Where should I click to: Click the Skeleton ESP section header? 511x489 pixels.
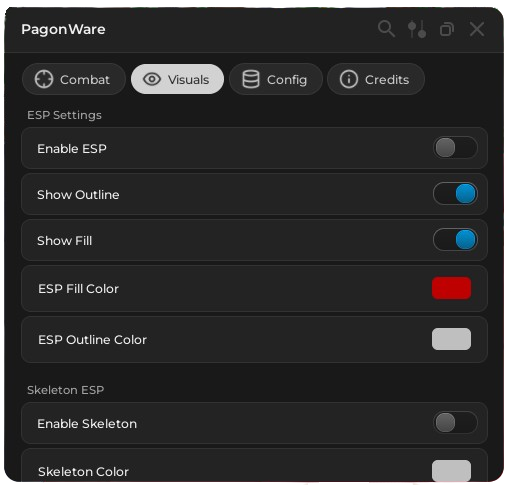click(x=66, y=390)
